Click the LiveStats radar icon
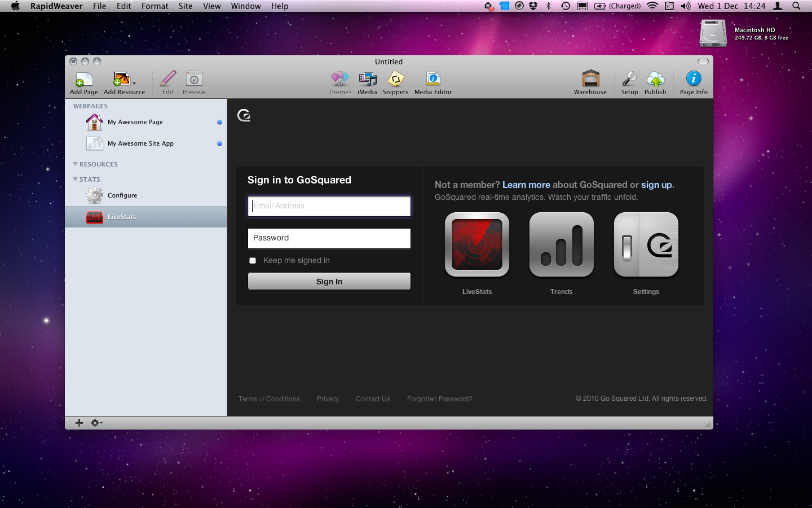Image resolution: width=812 pixels, height=508 pixels. pos(477,244)
